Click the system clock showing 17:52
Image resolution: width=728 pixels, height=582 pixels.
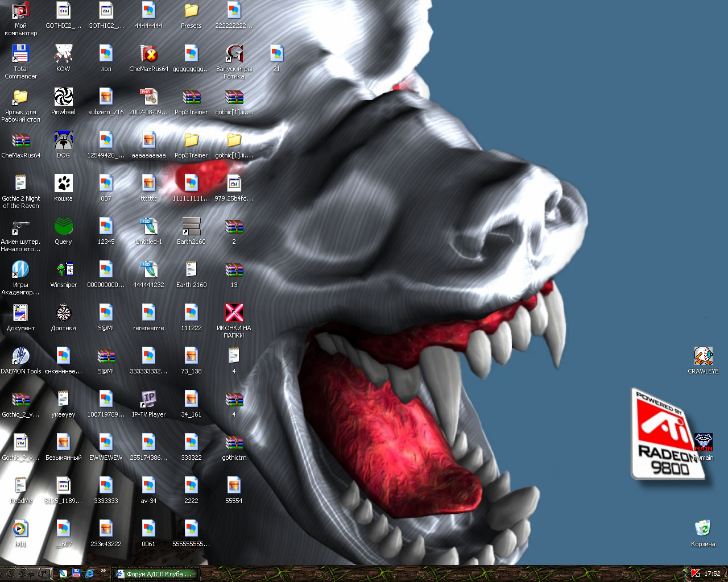[x=712, y=574]
